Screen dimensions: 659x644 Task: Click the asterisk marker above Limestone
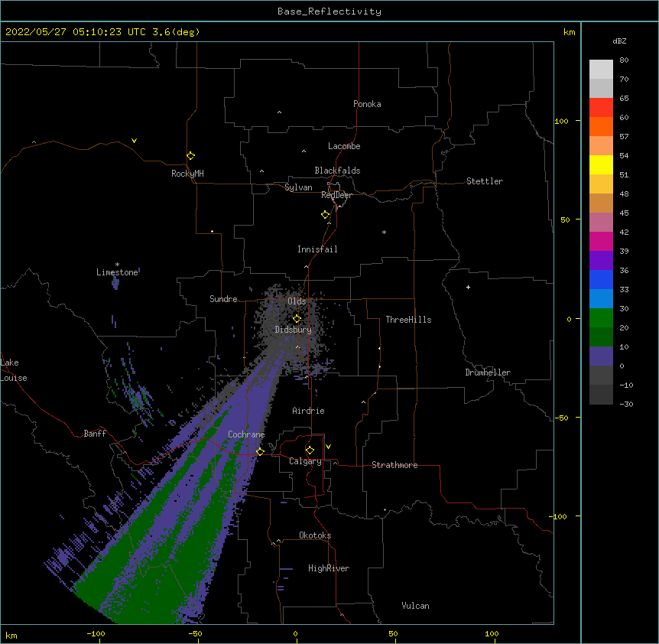point(117,265)
